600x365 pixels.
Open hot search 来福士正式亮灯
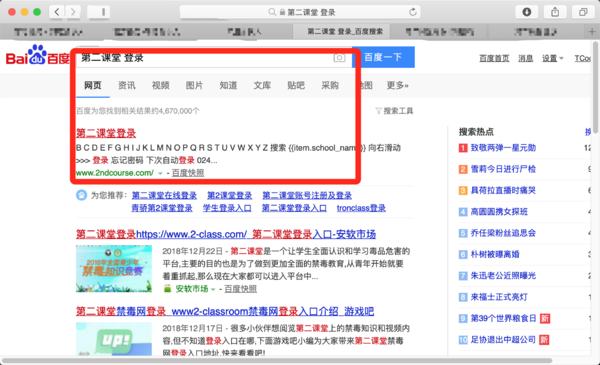point(499,297)
